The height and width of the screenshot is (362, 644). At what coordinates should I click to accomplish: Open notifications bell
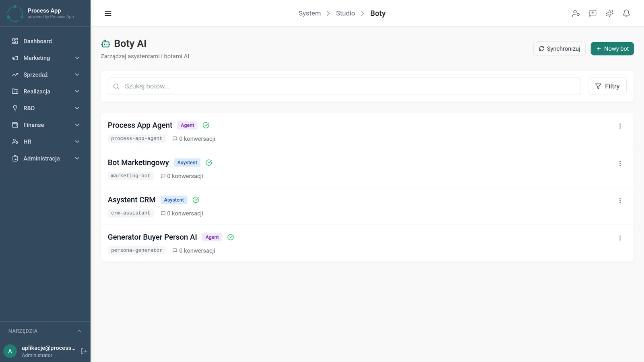(x=626, y=13)
